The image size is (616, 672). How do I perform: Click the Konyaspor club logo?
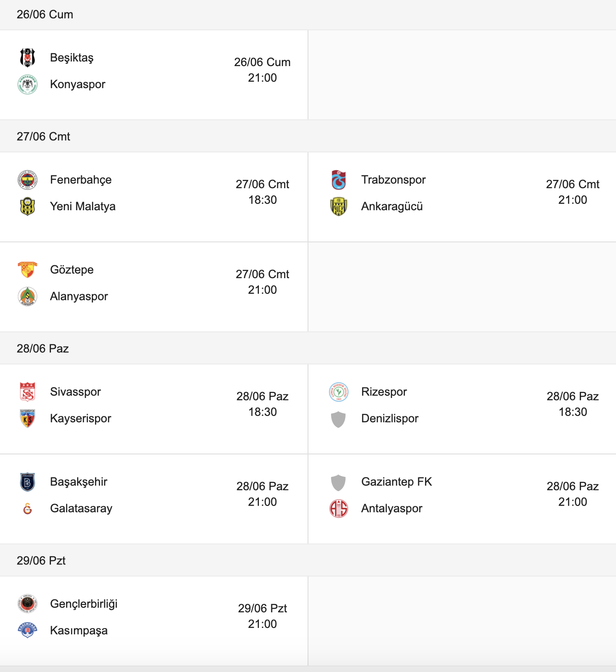click(28, 84)
